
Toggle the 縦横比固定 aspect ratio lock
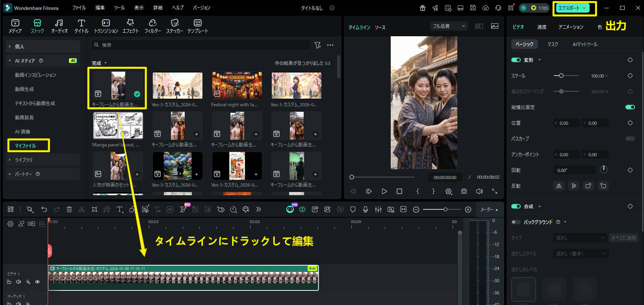point(630,107)
